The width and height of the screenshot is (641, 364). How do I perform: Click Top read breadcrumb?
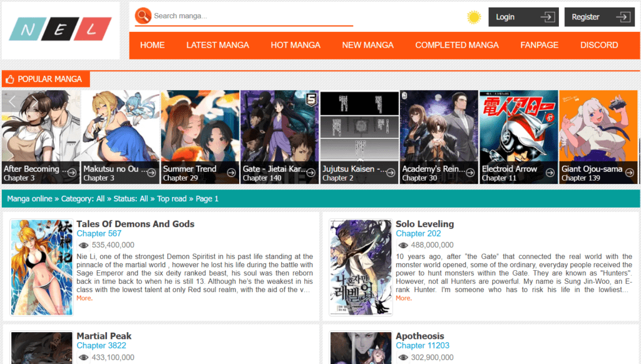pyautogui.click(x=172, y=199)
